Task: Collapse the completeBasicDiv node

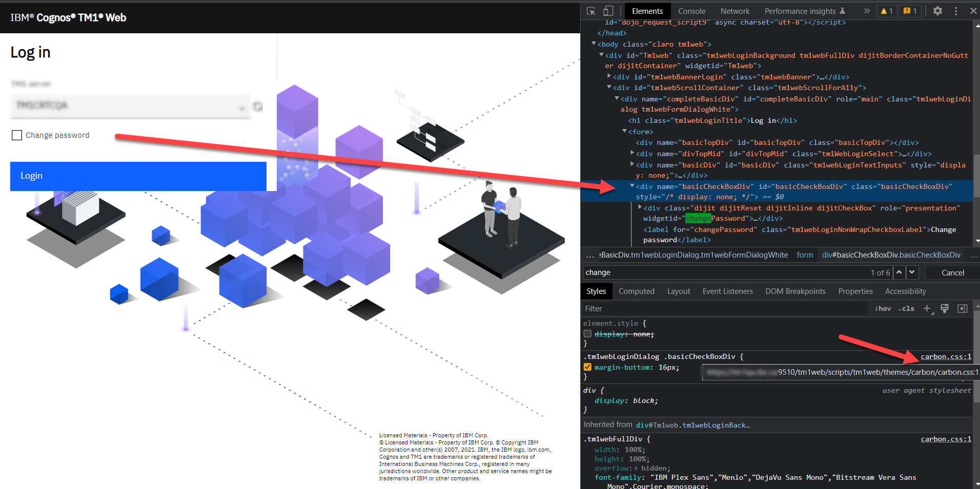Action: (x=617, y=98)
